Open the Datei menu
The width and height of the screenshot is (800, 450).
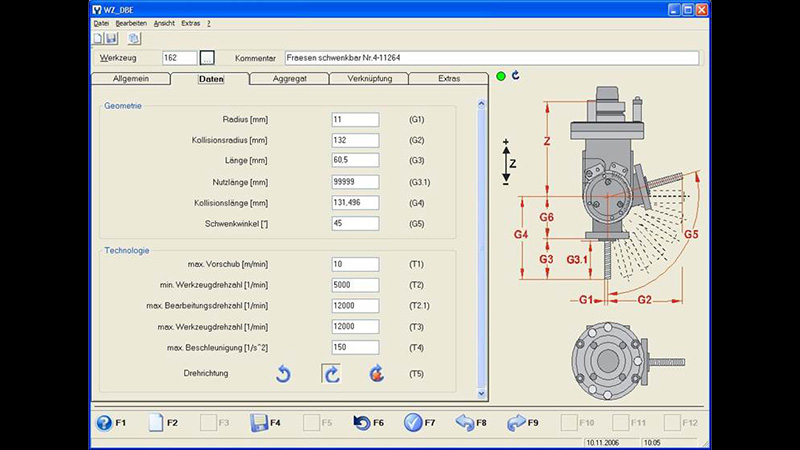click(x=101, y=23)
